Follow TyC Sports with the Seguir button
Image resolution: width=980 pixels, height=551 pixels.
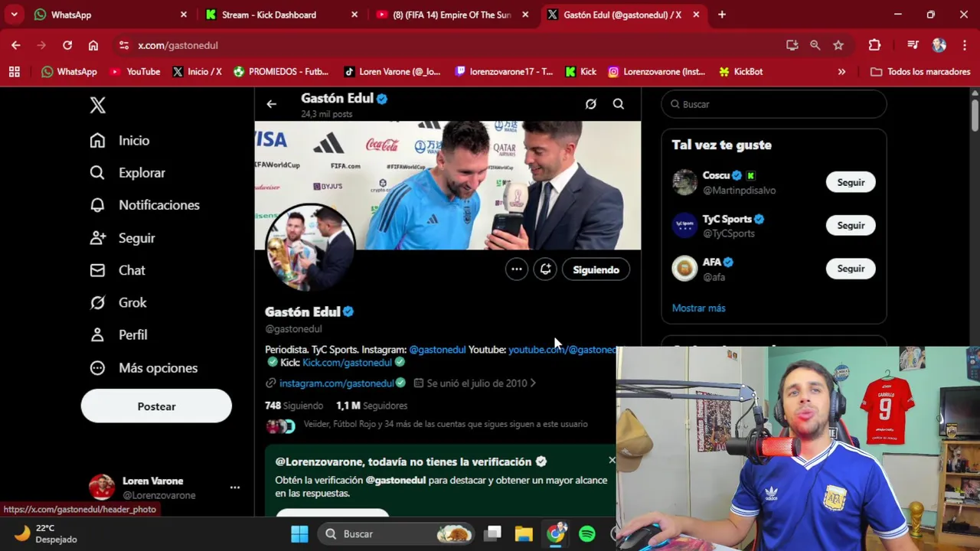click(x=851, y=226)
